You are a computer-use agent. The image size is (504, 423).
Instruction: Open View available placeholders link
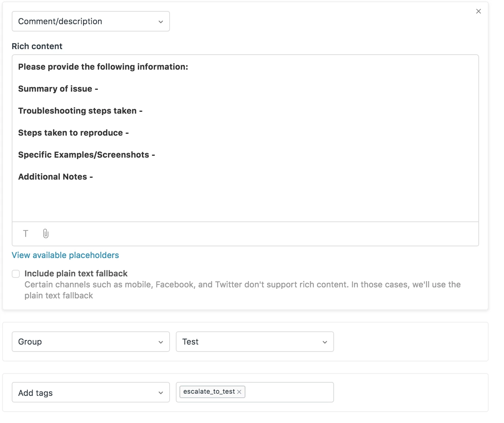[x=65, y=255]
